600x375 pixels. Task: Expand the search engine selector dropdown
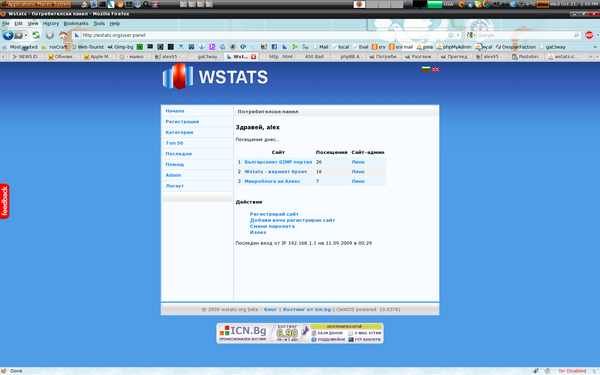tap(471, 35)
